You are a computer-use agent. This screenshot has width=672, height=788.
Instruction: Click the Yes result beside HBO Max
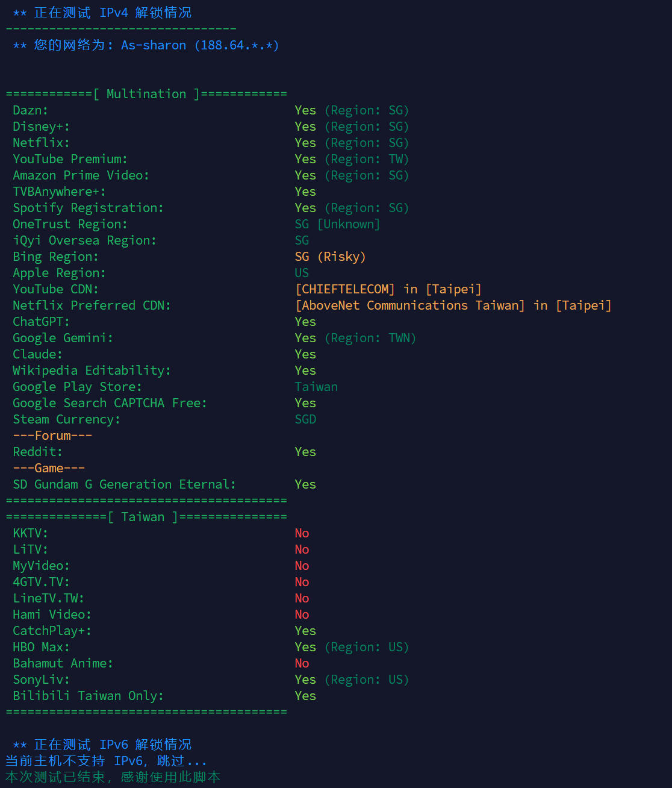coord(305,647)
